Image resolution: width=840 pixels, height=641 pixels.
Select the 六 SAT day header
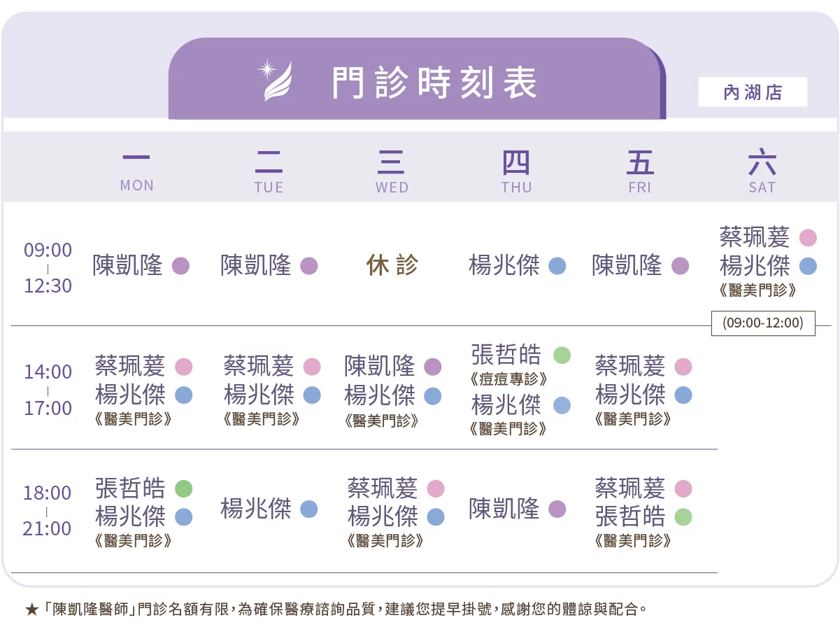pyautogui.click(x=762, y=171)
